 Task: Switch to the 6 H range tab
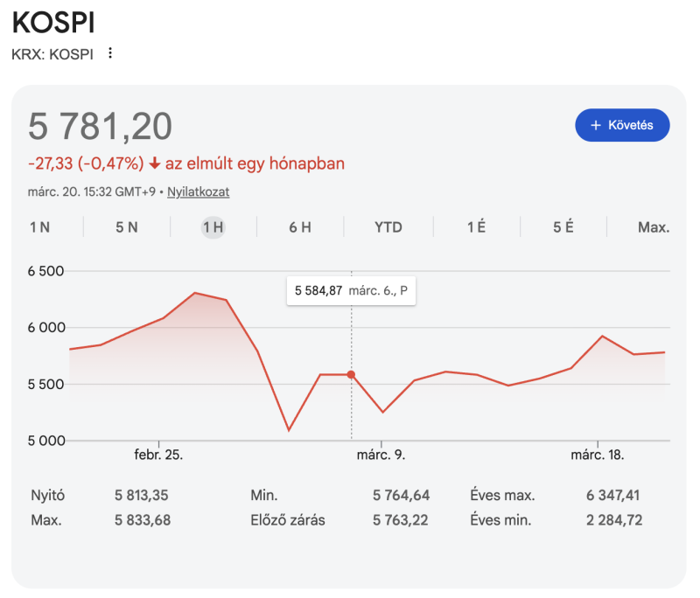(300, 227)
